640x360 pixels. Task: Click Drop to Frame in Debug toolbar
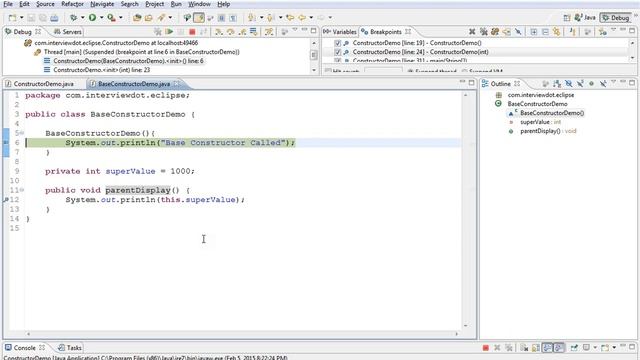tap(253, 31)
